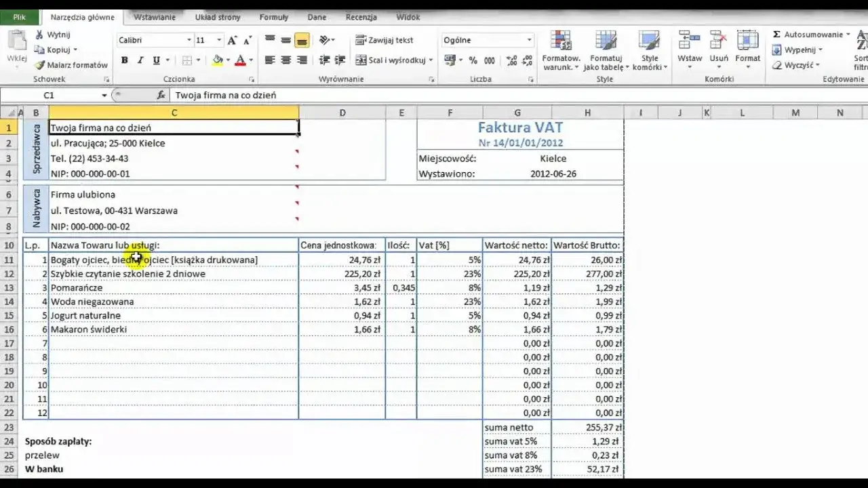
Task: Select cell with 'Pomarańcze'
Action: 174,288
